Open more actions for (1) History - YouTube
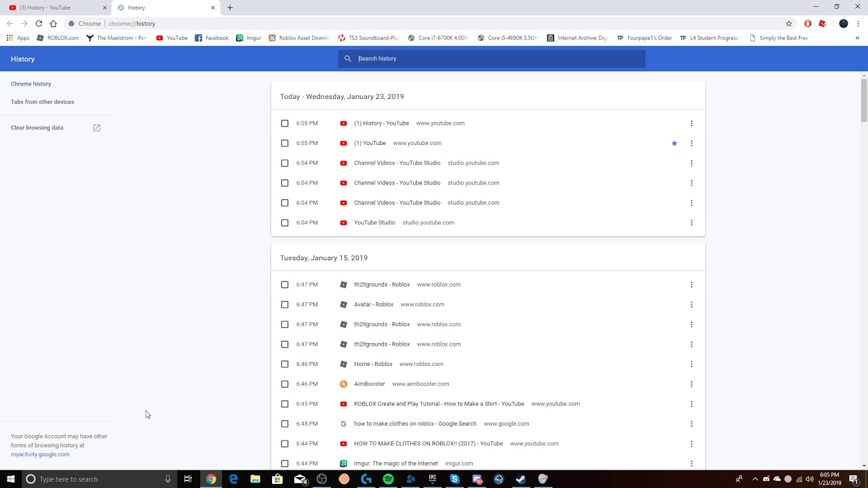Viewport: 868px width, 488px height. pyautogui.click(x=692, y=123)
